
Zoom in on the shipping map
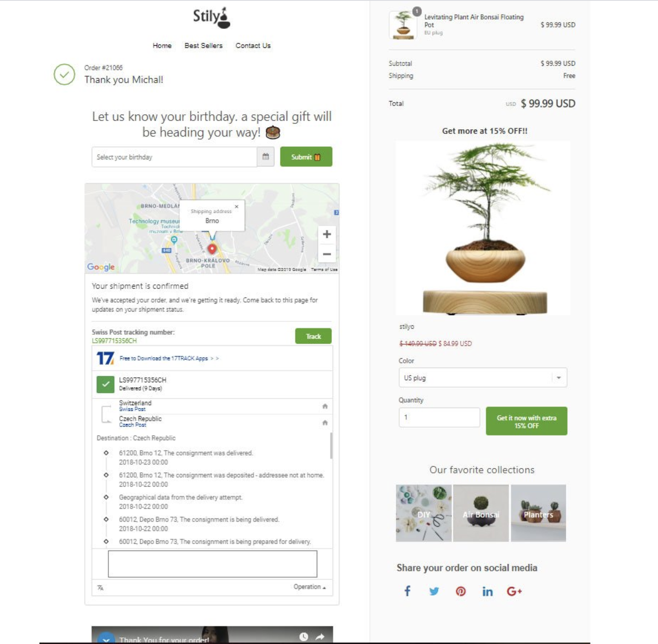coord(327,234)
